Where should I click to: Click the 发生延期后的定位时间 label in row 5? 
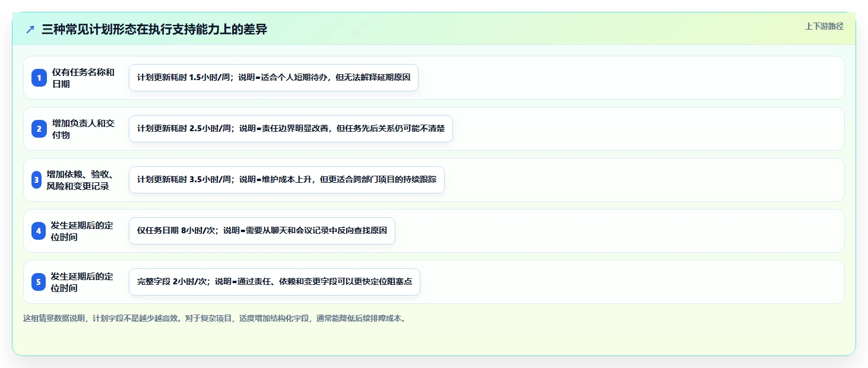click(x=82, y=282)
